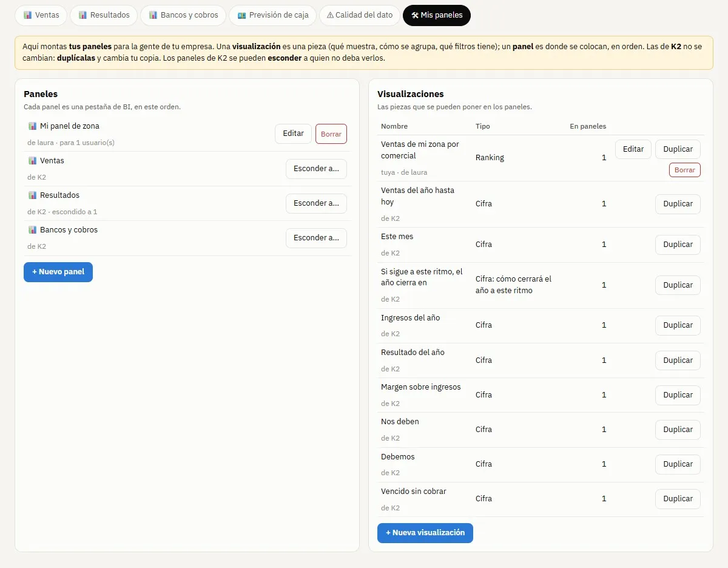Click the Este mes visualization name
Screen dimensions: 728x568
[397, 237]
